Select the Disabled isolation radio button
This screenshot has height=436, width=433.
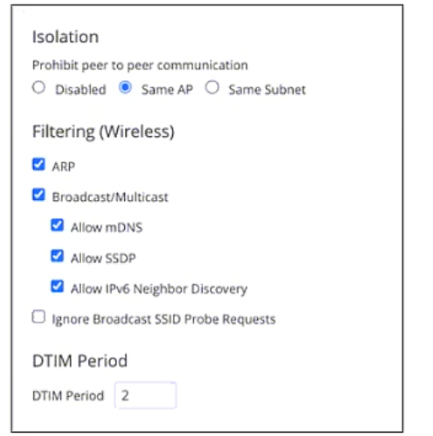click(x=39, y=88)
